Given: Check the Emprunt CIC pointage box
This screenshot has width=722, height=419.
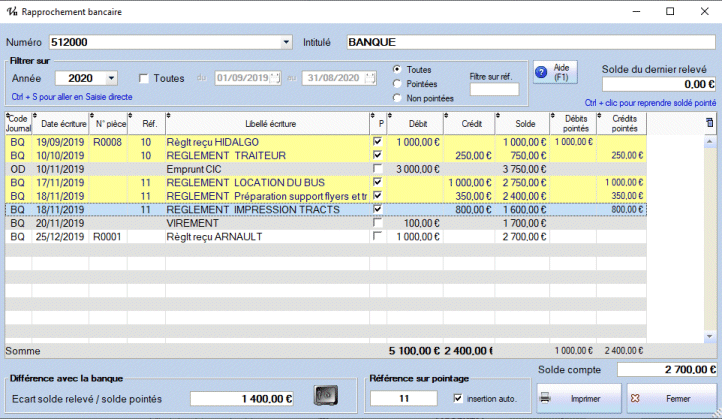Looking at the screenshot, I should [x=377, y=169].
